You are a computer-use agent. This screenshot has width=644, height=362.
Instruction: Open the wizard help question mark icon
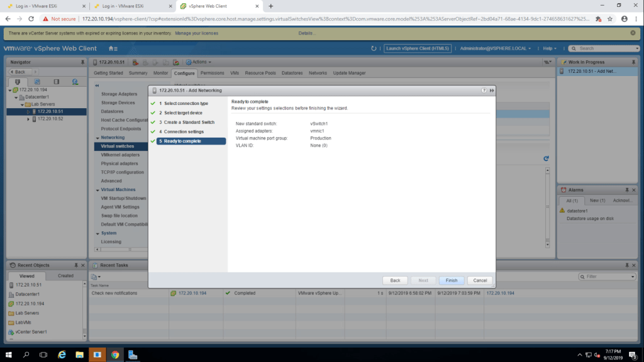click(x=484, y=90)
